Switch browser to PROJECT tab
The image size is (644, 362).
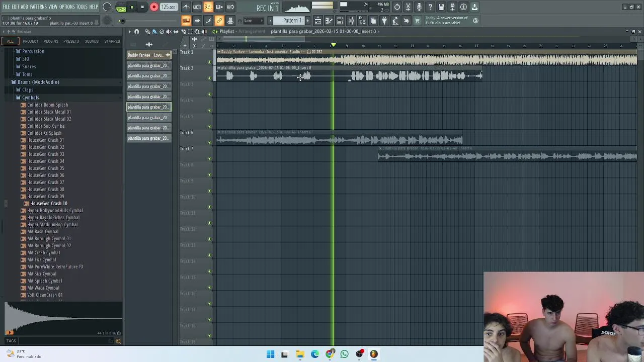coord(30,41)
